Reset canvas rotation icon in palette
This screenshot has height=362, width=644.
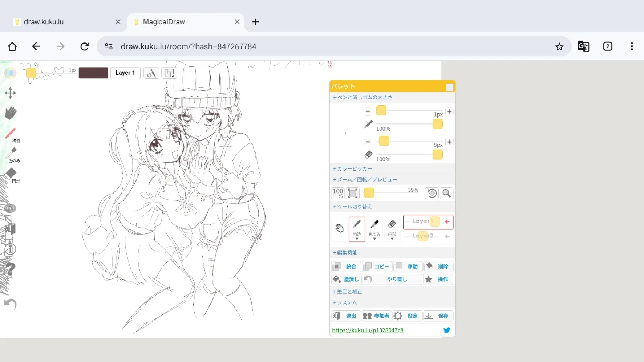[432, 193]
